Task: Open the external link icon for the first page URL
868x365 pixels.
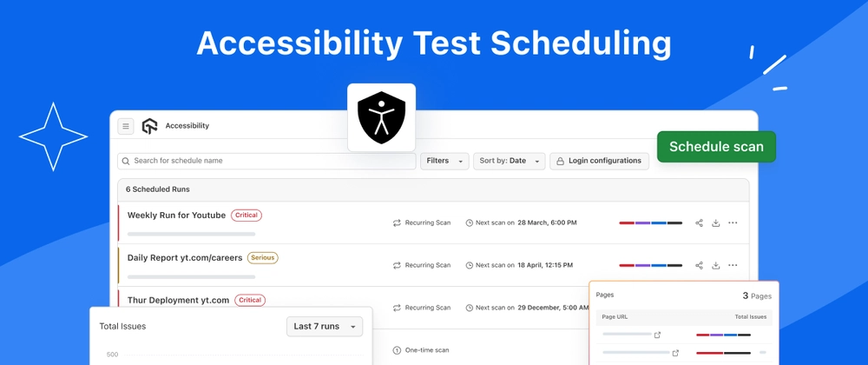Action: pos(658,335)
